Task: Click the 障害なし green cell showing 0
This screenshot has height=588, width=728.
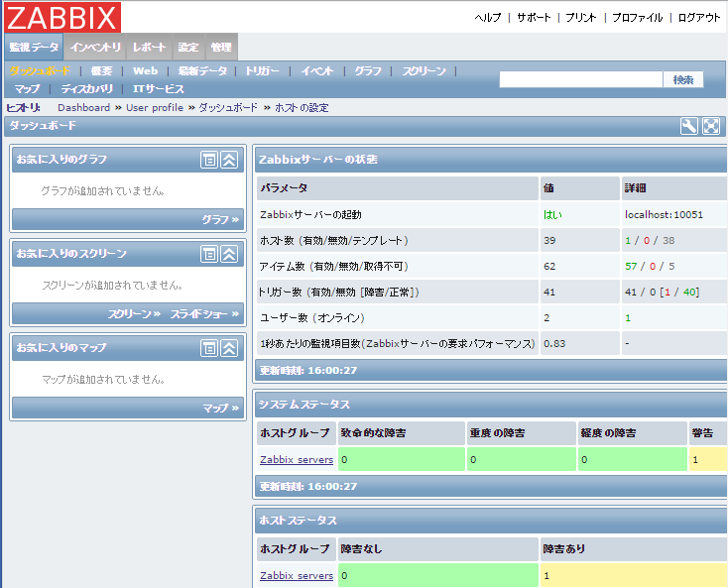Action: pos(438,575)
